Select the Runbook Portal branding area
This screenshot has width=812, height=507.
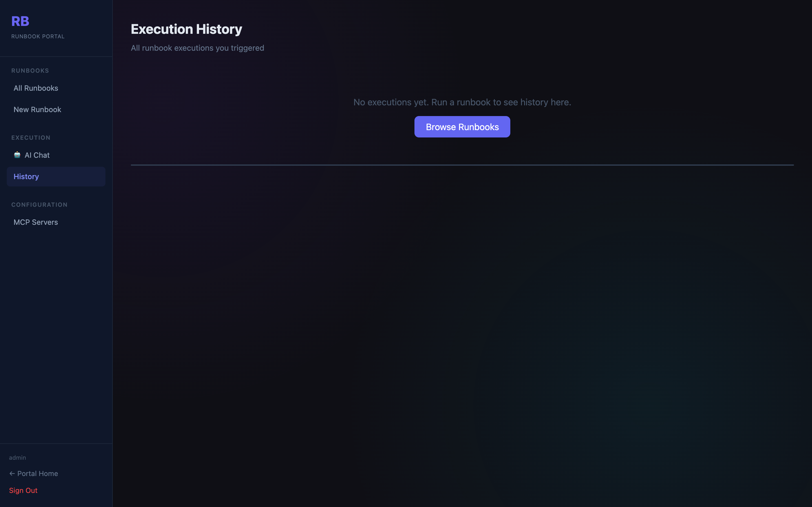(x=38, y=36)
